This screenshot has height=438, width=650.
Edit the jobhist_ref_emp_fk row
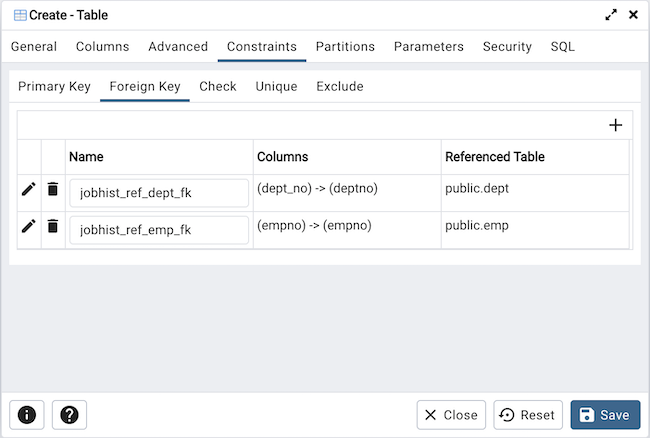[x=29, y=226]
